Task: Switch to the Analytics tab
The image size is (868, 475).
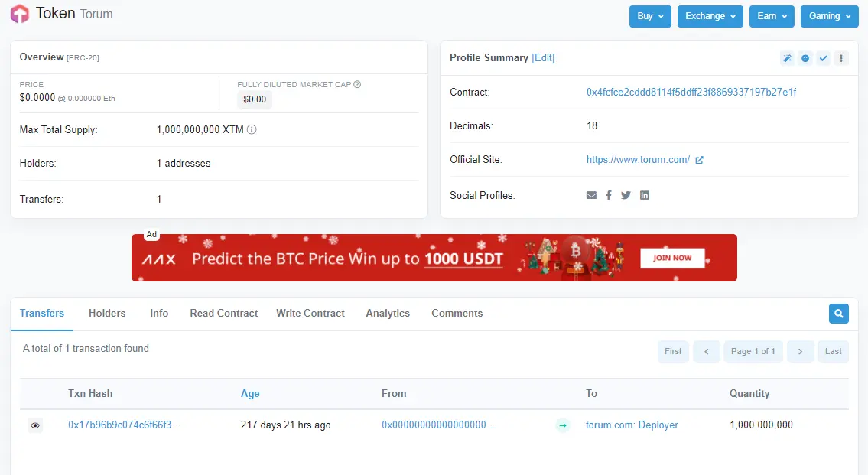Action: point(388,314)
